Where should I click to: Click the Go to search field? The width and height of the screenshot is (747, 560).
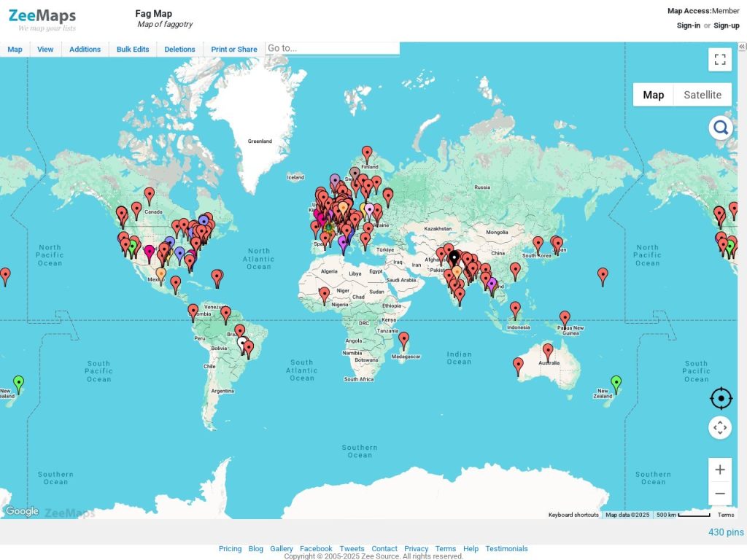click(332, 49)
